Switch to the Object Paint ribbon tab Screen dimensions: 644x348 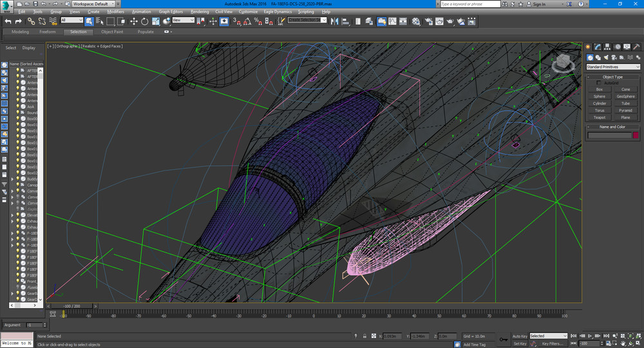111,32
